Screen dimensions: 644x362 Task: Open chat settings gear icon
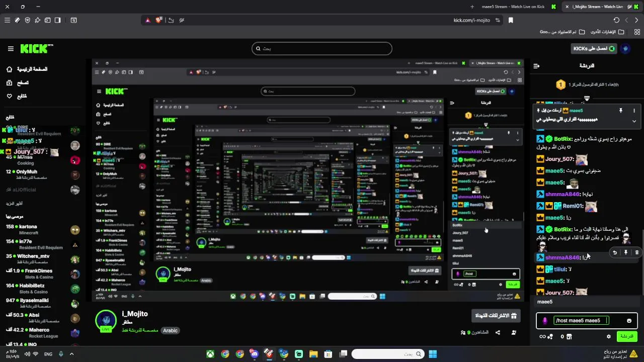coord(609,336)
